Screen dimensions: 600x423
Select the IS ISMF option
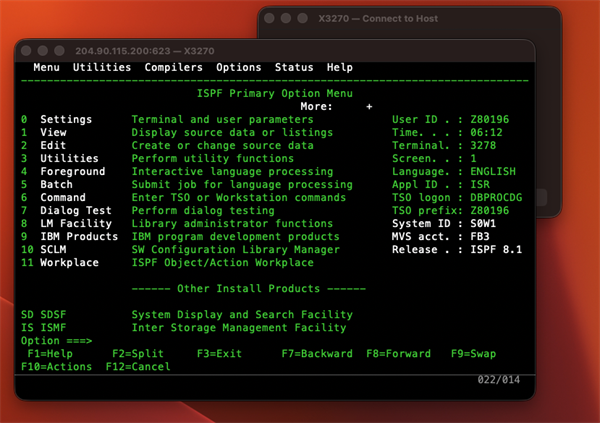(x=43, y=328)
